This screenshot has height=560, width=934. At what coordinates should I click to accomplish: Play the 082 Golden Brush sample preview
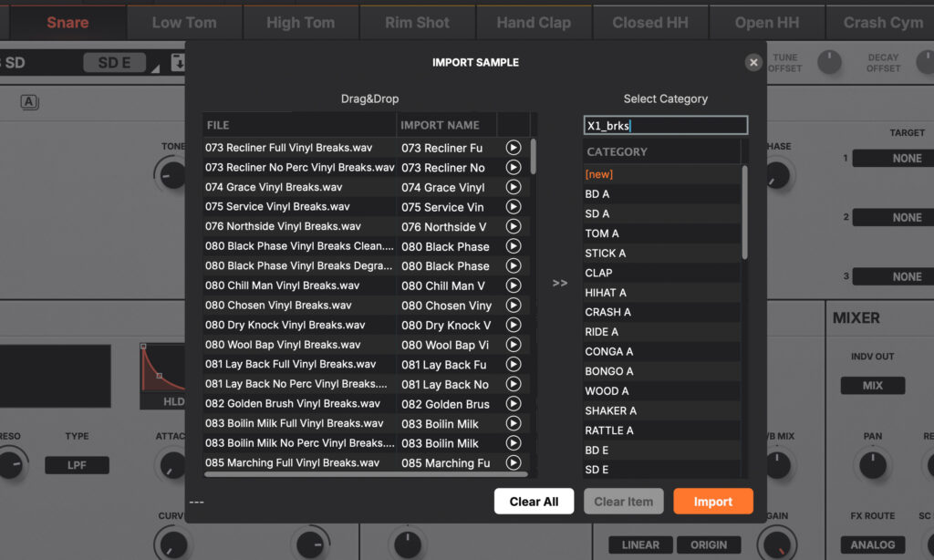(513, 403)
